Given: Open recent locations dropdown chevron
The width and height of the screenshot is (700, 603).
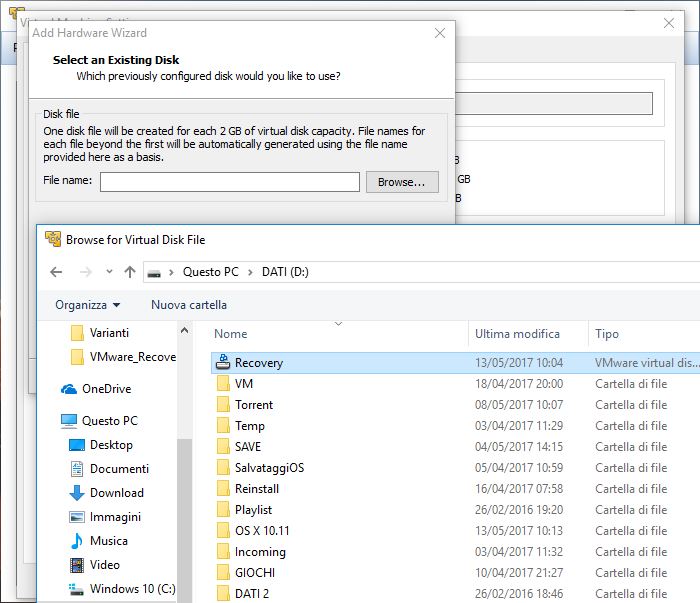Looking at the screenshot, I should (x=109, y=271).
